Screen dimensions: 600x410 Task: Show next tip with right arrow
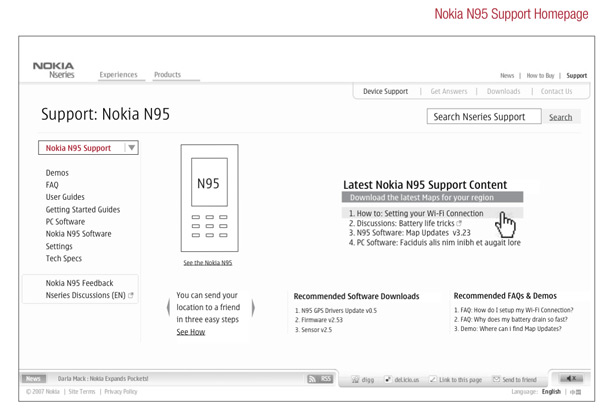[253, 307]
